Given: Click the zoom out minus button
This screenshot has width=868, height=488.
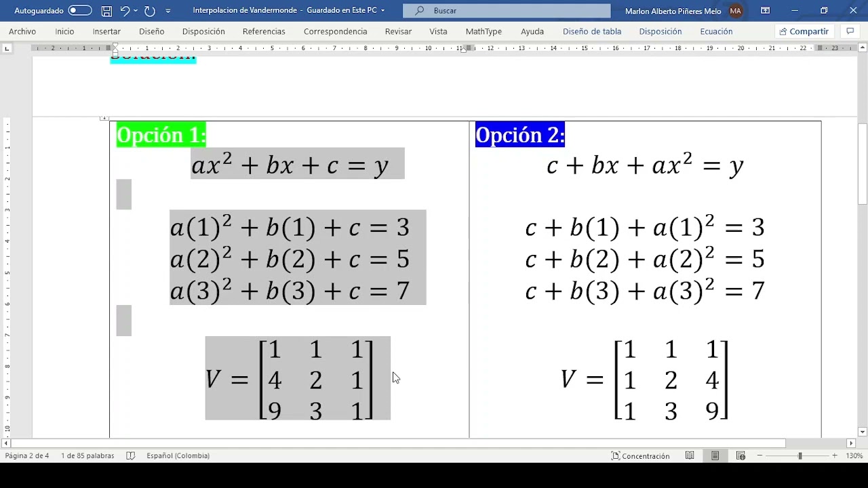Looking at the screenshot, I should (760, 455).
